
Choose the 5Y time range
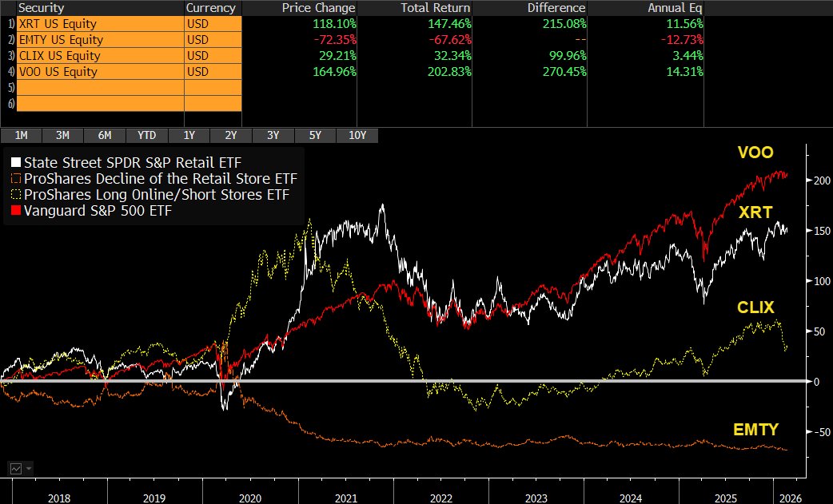coord(315,135)
